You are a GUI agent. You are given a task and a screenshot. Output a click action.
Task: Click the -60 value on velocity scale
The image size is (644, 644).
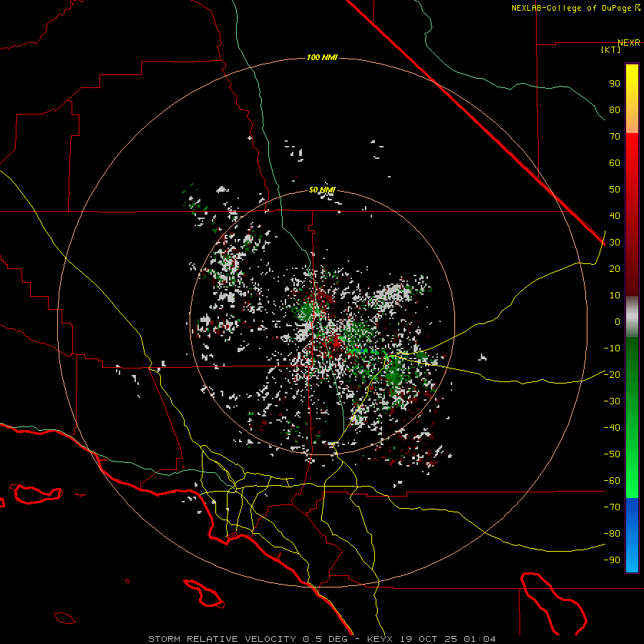click(612, 481)
